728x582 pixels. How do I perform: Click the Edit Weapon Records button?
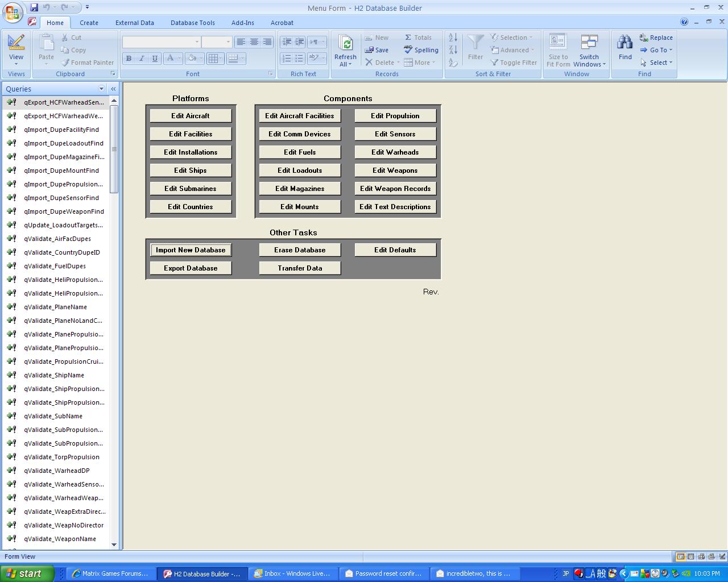click(x=395, y=189)
